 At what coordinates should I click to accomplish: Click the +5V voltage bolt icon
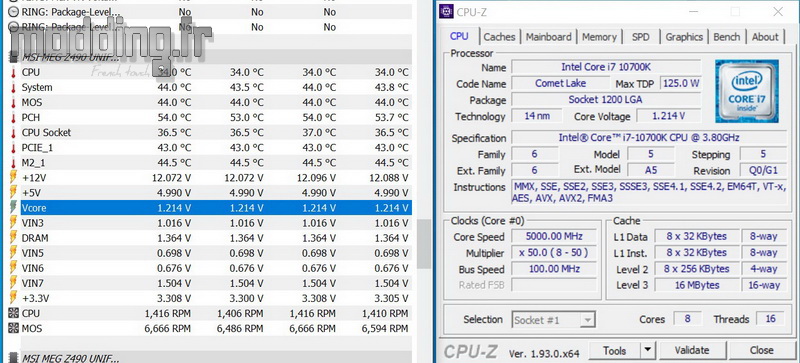(13, 192)
